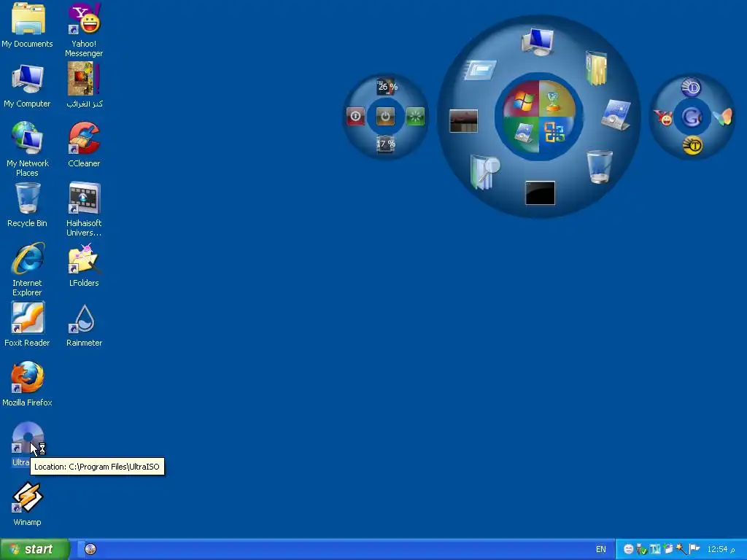747x560 pixels.
Task: Open the Start menu
Action: [x=34, y=549]
